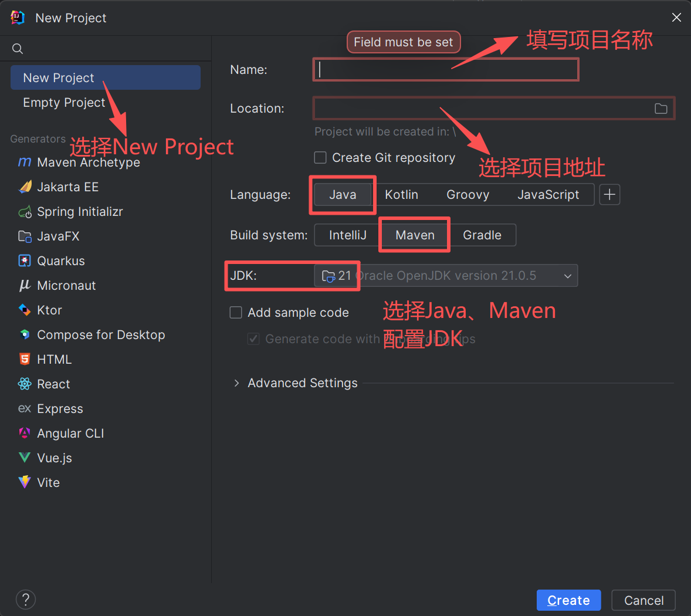Click the search magnifier icon

click(17, 49)
